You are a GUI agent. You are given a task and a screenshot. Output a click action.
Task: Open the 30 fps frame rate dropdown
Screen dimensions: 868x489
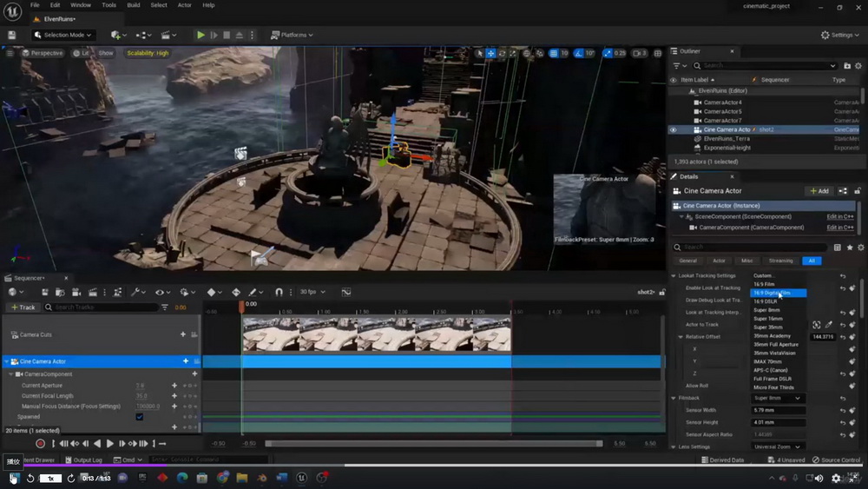coord(312,292)
